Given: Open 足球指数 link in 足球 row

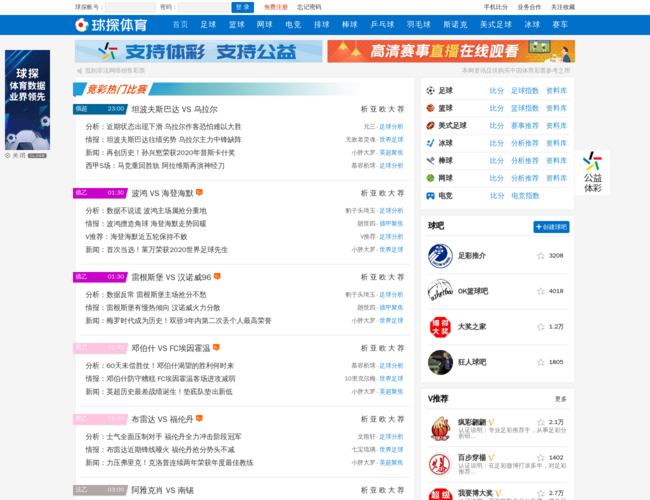Looking at the screenshot, I should (525, 90).
